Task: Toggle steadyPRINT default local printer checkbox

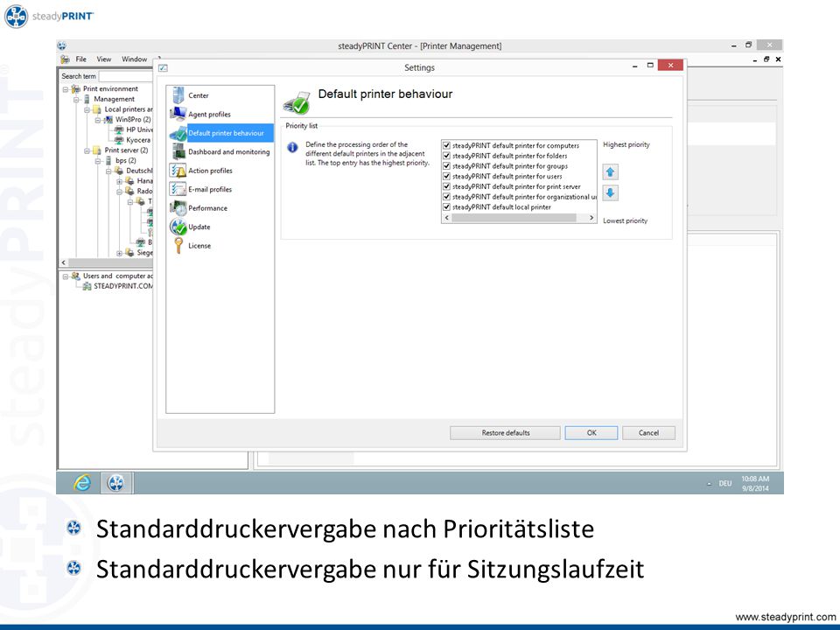Action: point(446,206)
